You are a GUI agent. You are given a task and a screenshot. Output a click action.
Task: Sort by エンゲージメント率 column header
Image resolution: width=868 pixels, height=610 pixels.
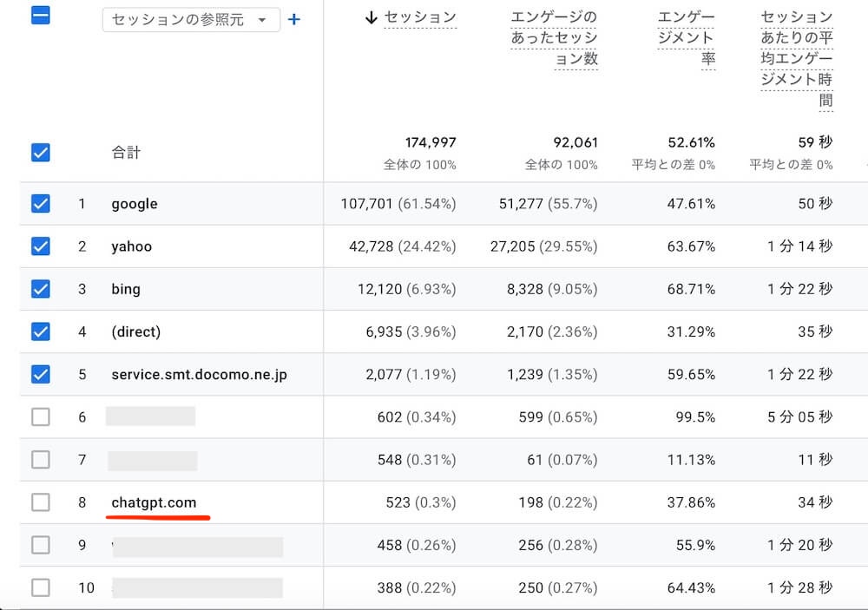686,38
